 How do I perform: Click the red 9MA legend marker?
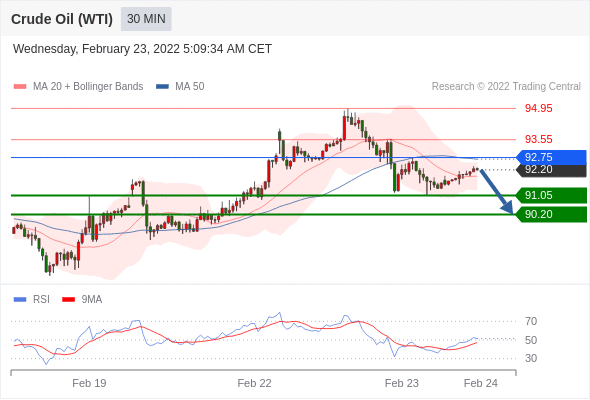point(68,300)
